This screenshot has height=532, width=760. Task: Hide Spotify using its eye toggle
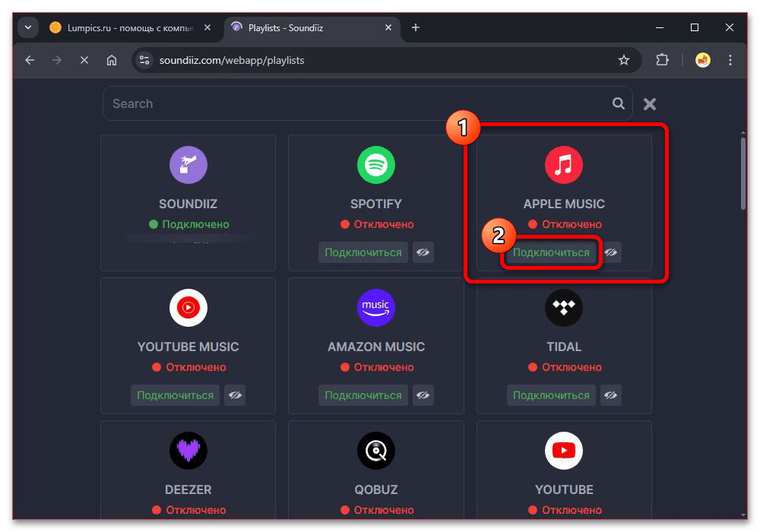coord(423,252)
